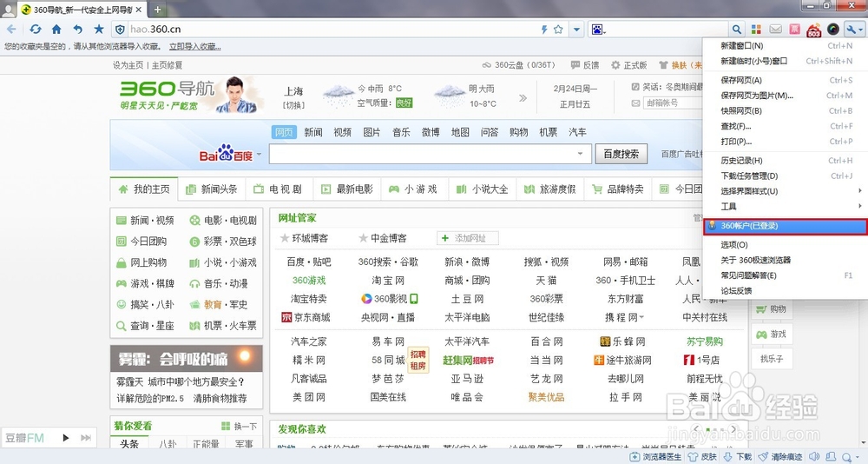Expand the address bar history dropdown
The image size is (868, 464).
click(576, 30)
